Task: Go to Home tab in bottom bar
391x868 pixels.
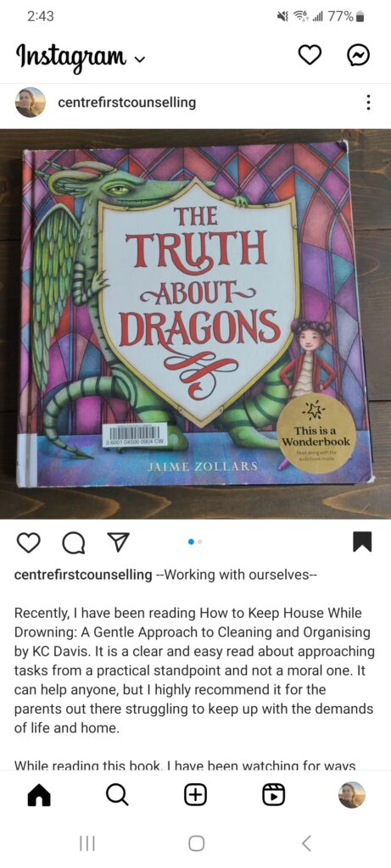Action: (39, 795)
